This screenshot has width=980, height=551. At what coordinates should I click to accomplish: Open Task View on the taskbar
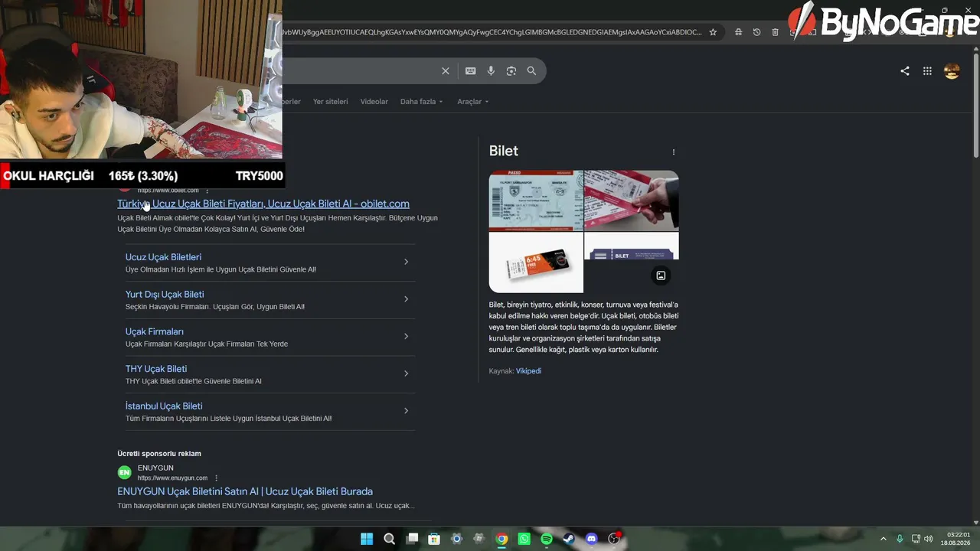click(x=412, y=539)
